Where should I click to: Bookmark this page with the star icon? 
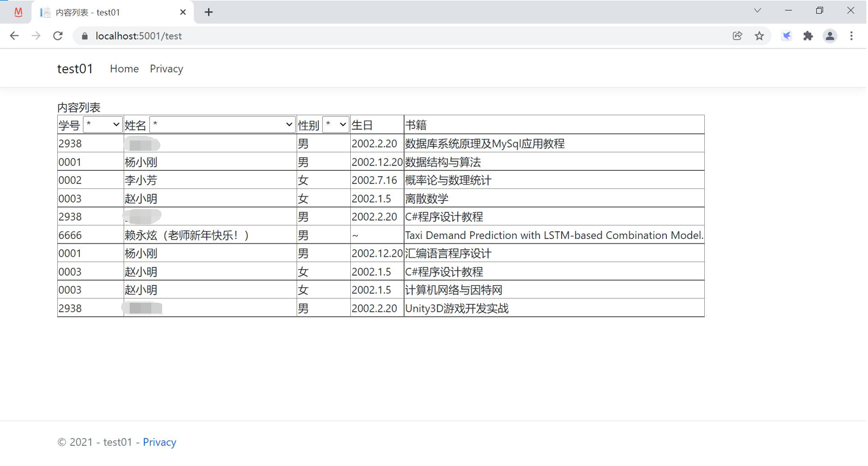pos(759,36)
